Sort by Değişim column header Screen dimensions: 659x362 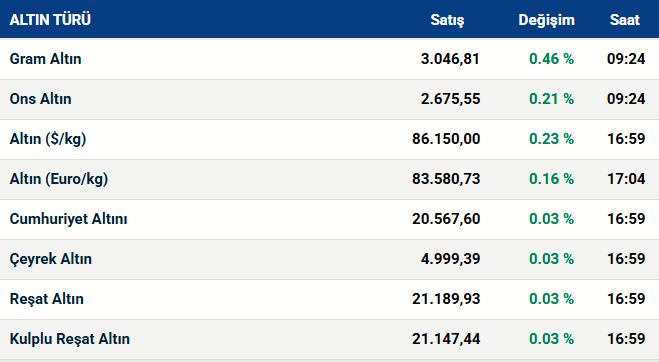(546, 20)
